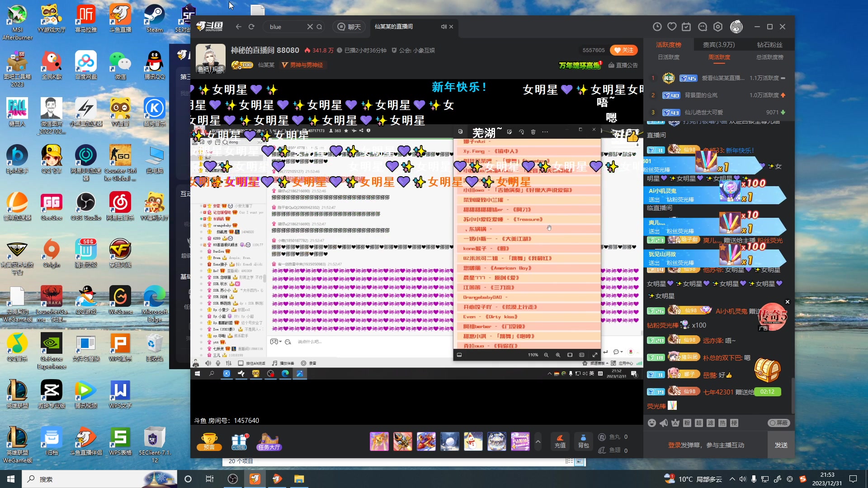
Task: Open the calendar check-in icon
Action: 686,27
